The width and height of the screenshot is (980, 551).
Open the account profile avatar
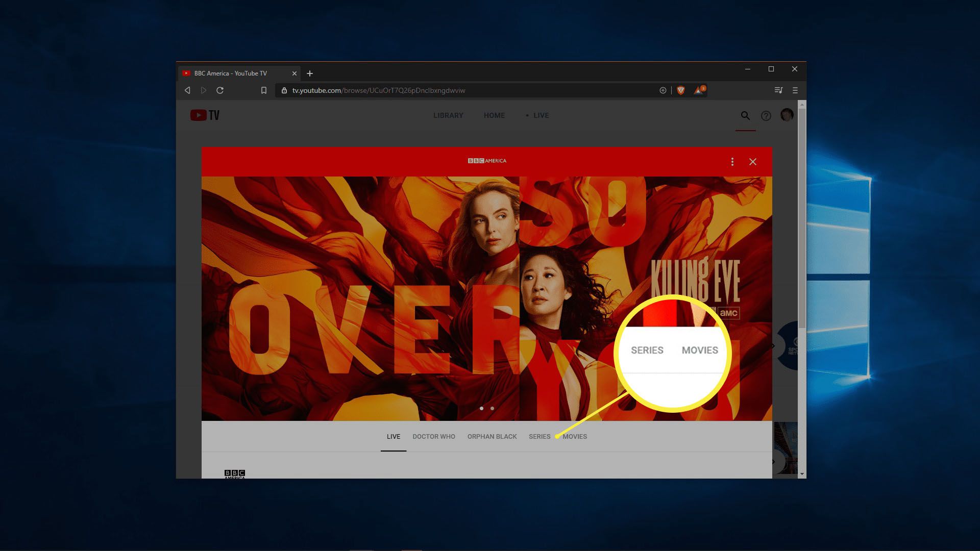tap(787, 115)
